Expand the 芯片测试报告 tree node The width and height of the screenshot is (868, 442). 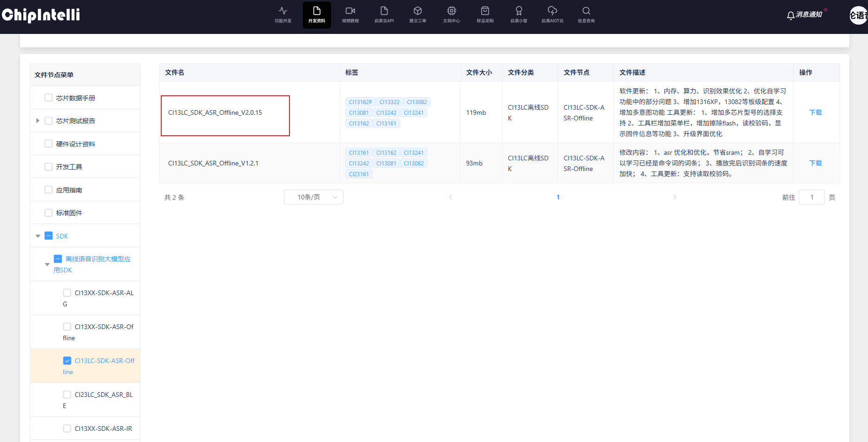pyautogui.click(x=38, y=121)
